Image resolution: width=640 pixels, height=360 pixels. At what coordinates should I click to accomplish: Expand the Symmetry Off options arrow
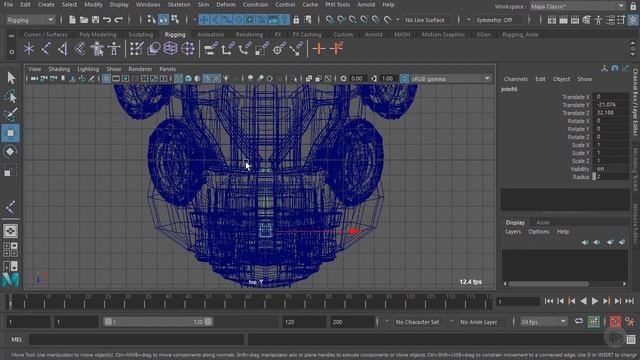pos(468,20)
